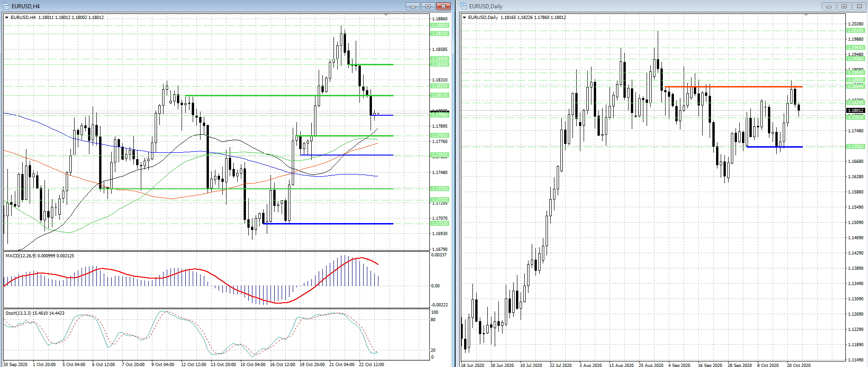Image resolution: width=868 pixels, height=367 pixels.
Task: Click the -0.00222 value on MACD scale
Action: click(x=439, y=305)
